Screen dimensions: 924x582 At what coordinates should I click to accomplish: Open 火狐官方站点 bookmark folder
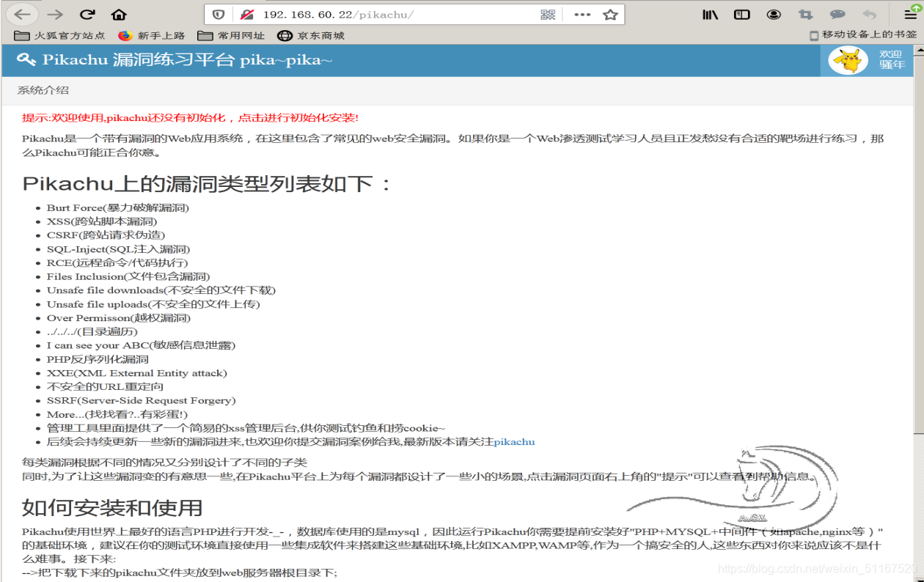59,35
